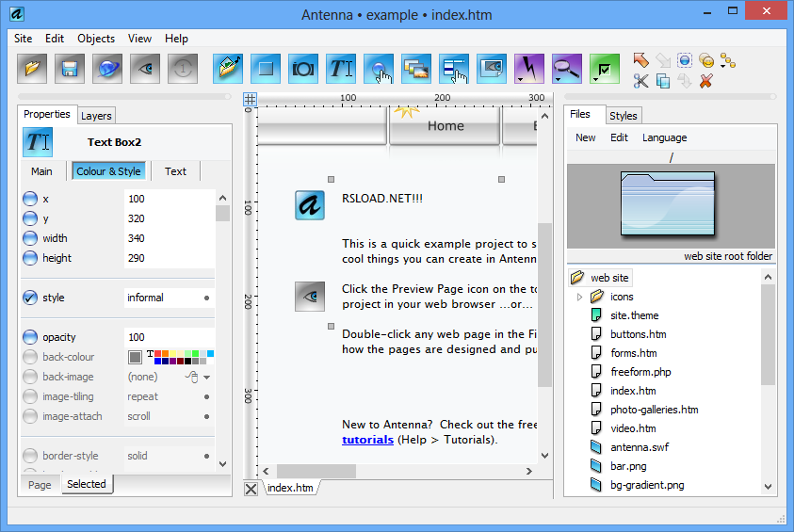Uncheck the style property checkbox

click(x=30, y=298)
